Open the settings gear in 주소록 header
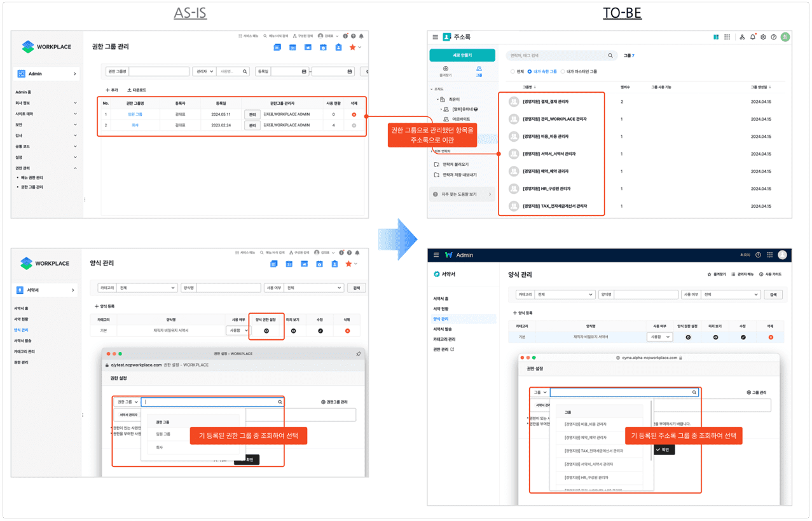The image size is (812, 521). pos(763,37)
